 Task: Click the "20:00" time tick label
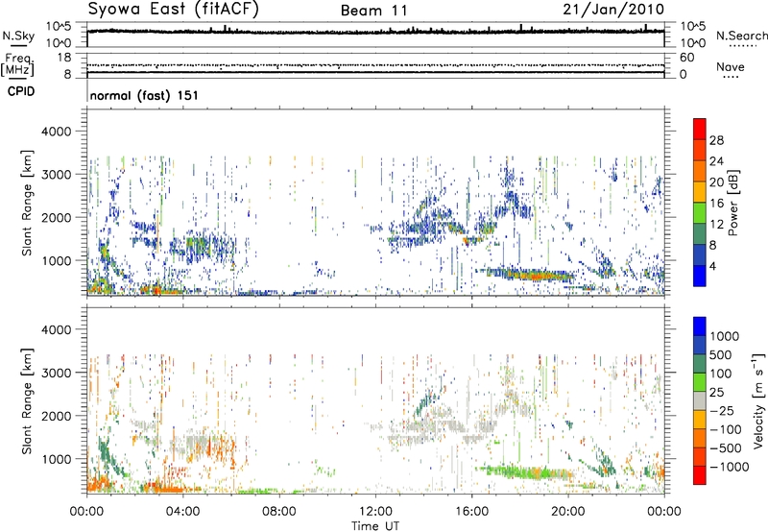click(568, 512)
